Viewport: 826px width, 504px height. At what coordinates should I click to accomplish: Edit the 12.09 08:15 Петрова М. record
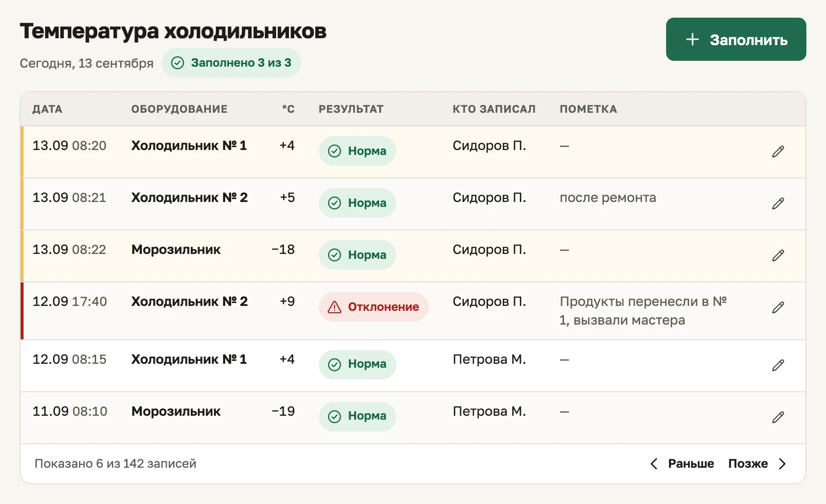(x=778, y=365)
